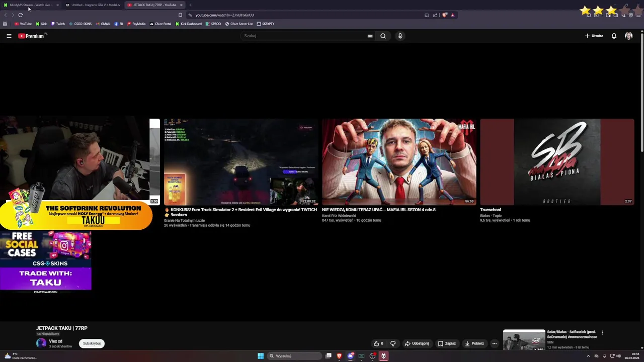The width and height of the screenshot is (644, 362).
Task: Open the apps grid icon in bookmarks bar
Action: click(5, 24)
